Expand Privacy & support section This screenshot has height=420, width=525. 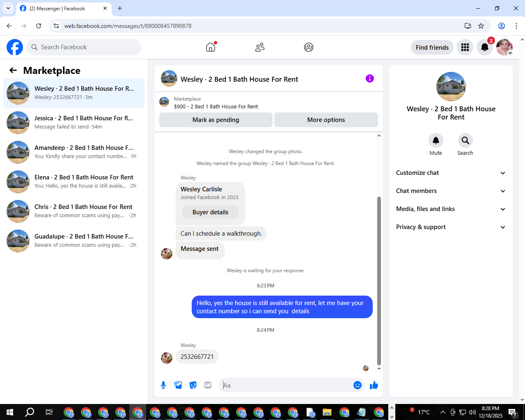pyautogui.click(x=451, y=227)
